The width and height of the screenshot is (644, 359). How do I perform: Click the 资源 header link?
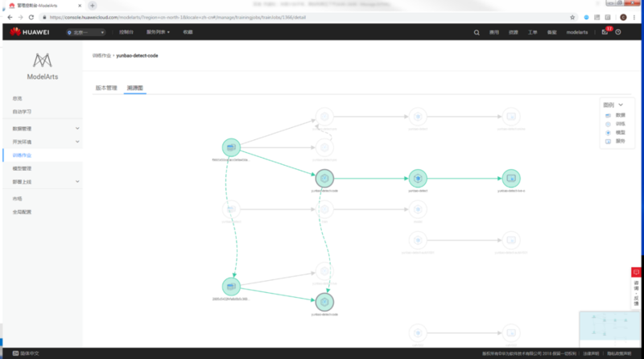(x=514, y=32)
